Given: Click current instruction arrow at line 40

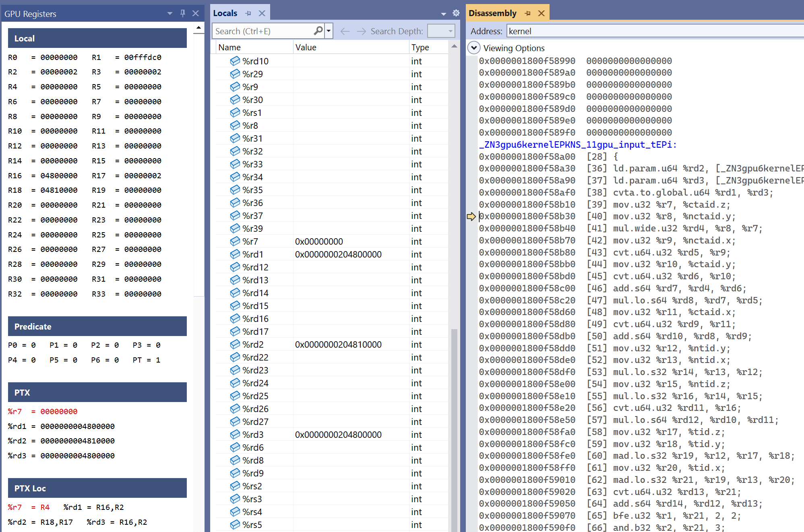Looking at the screenshot, I should coord(471,217).
